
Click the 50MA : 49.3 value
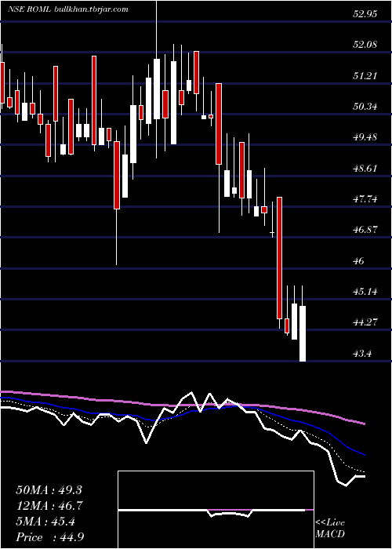point(49,490)
